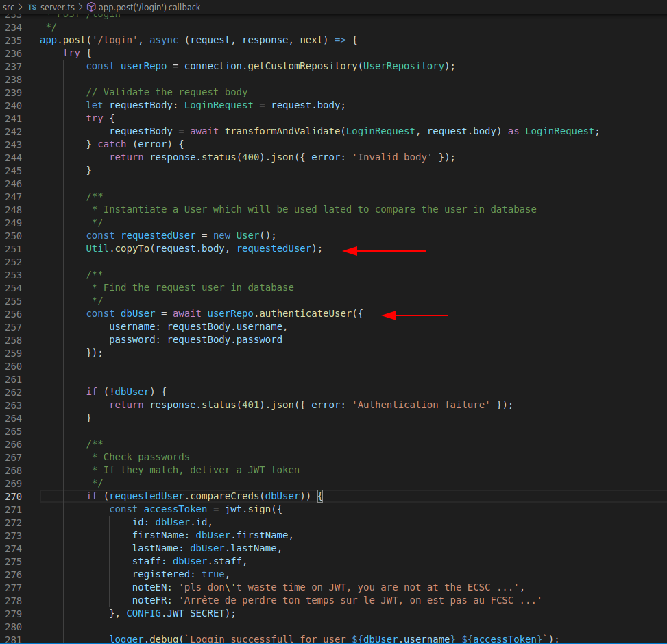The width and height of the screenshot is (667, 644).
Task: Click the UserRepository class reference
Action: [x=404, y=67]
